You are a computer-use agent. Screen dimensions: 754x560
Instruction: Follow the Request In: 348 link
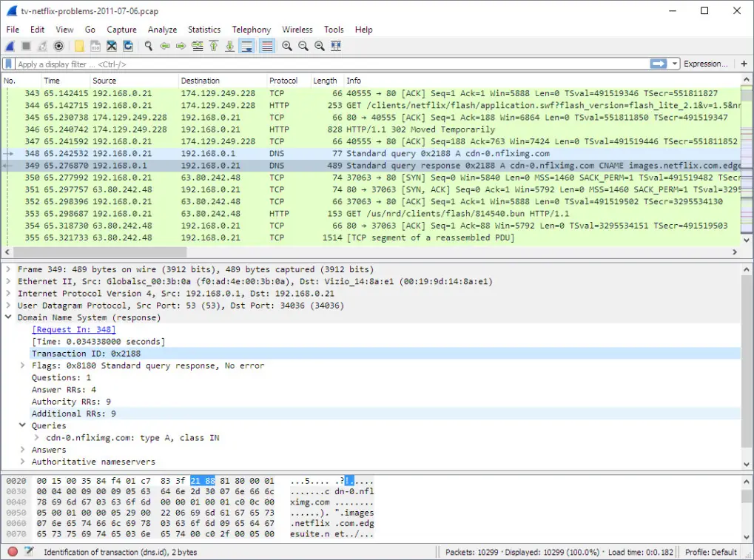click(73, 330)
